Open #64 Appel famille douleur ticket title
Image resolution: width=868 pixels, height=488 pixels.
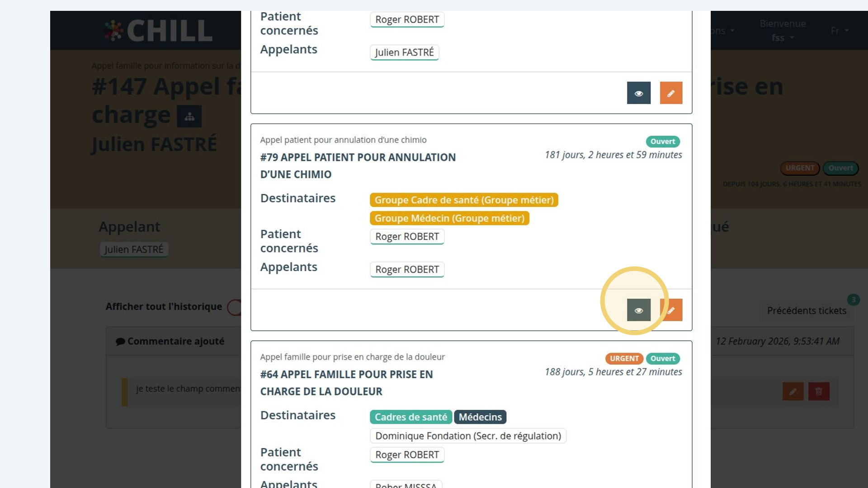pos(346,383)
